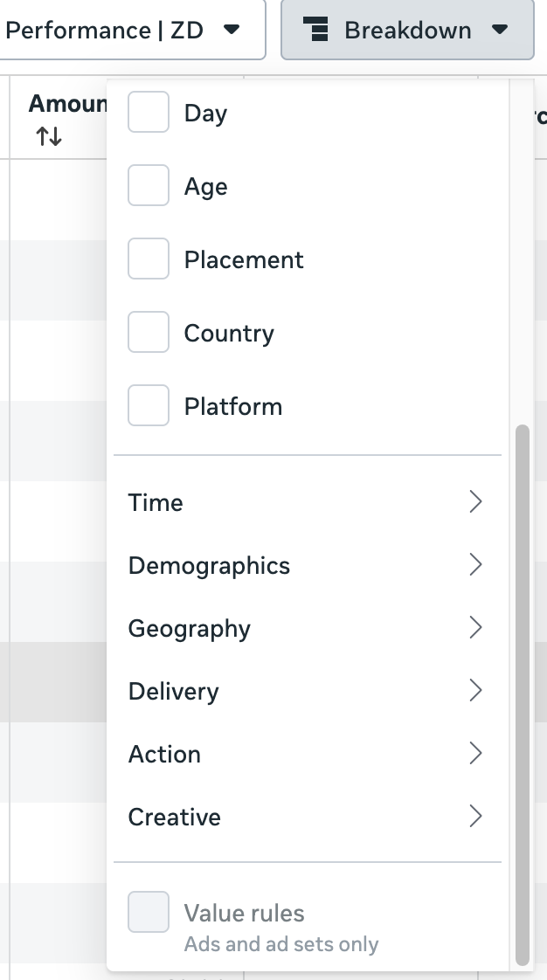Image resolution: width=547 pixels, height=980 pixels.
Task: Choose the Action breakdown category
Action: click(x=165, y=754)
